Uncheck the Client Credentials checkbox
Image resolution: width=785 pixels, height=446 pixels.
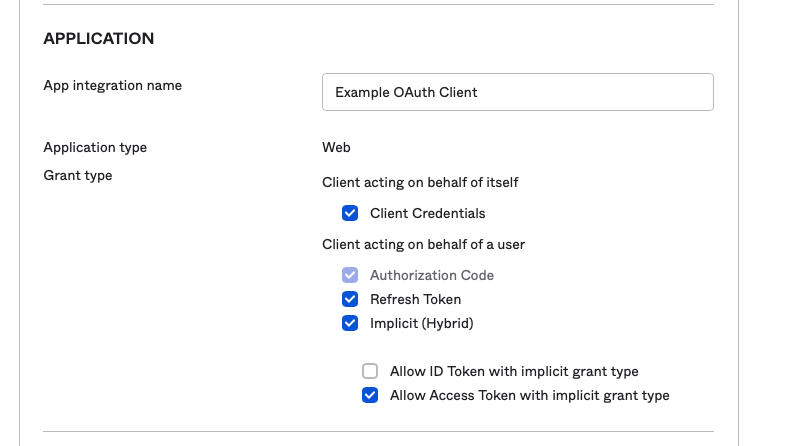[350, 213]
